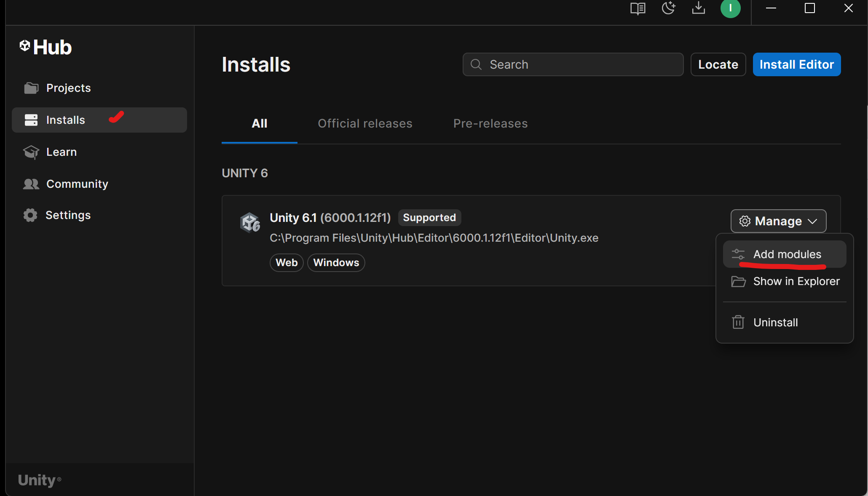Click the Locate button
This screenshot has height=496, width=868.
point(718,64)
